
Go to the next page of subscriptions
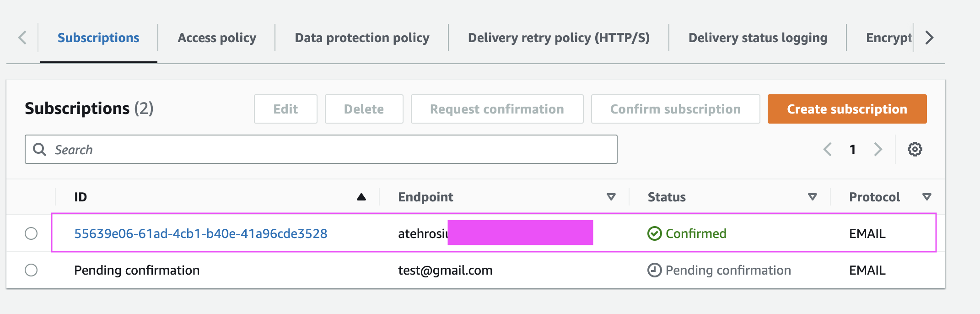[878, 149]
